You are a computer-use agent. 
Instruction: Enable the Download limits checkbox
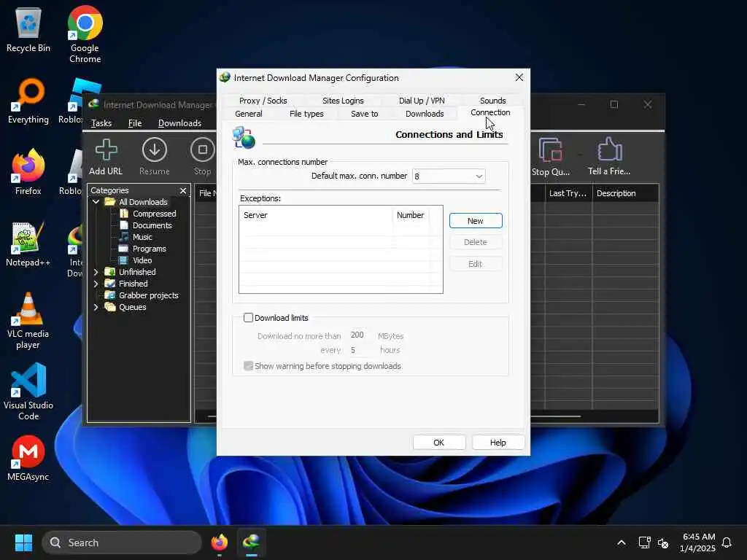[x=248, y=318]
